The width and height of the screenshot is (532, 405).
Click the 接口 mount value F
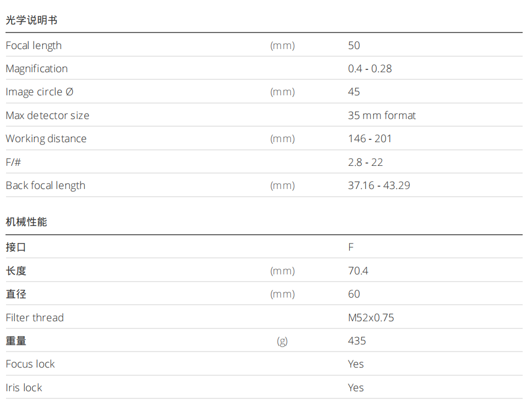click(351, 247)
